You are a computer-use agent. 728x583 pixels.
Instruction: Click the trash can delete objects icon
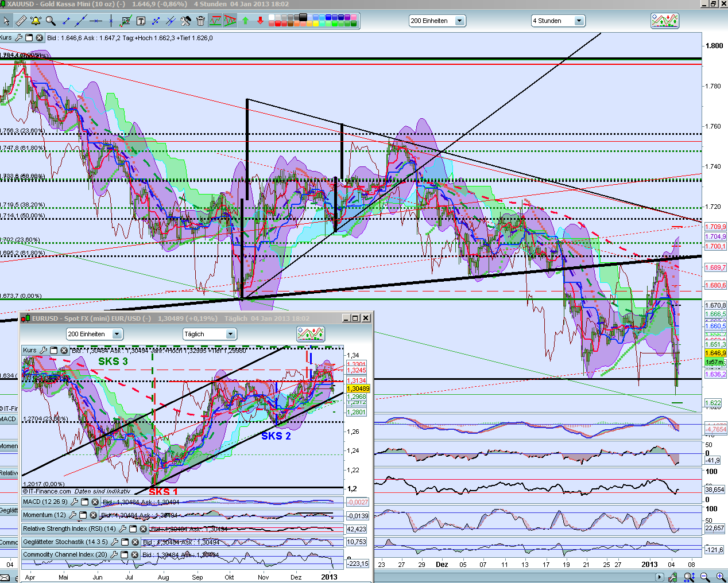pyautogui.click(x=200, y=21)
